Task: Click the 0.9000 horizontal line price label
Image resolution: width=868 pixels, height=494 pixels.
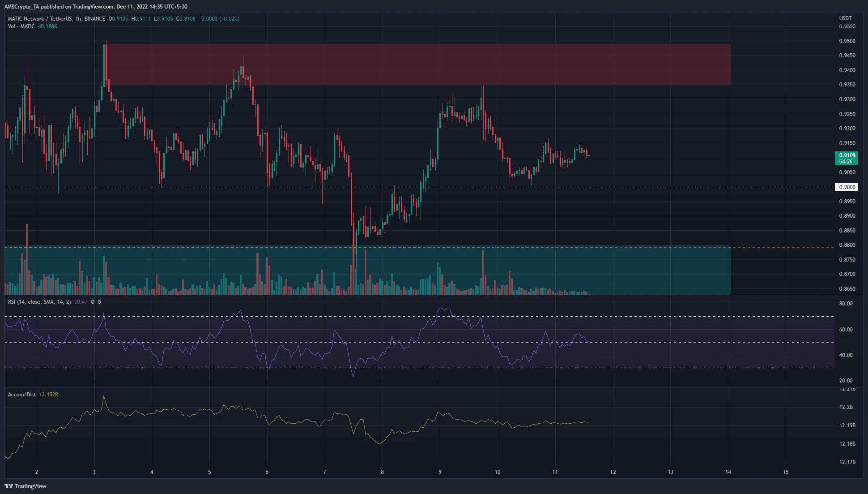Action: tap(847, 187)
